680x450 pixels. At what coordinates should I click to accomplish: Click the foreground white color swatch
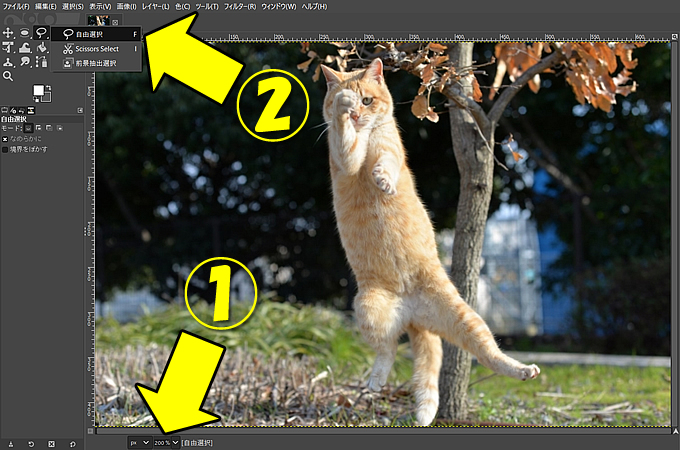tap(39, 90)
